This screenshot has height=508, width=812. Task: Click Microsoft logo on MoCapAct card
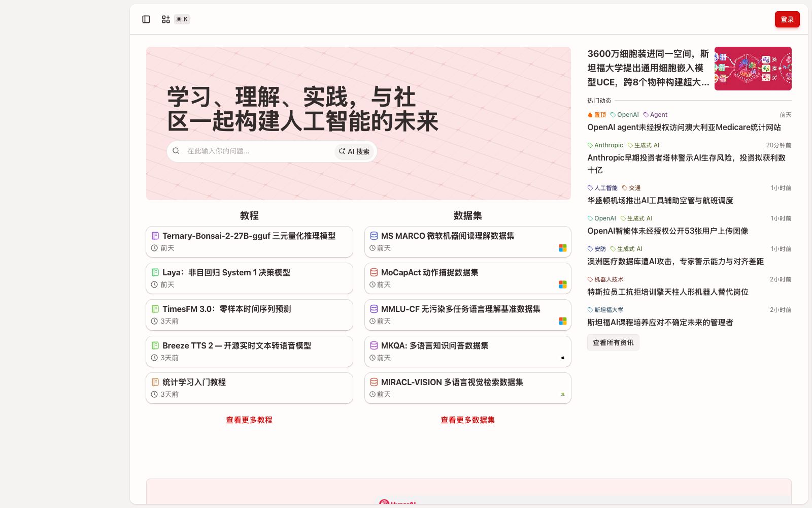[x=563, y=284]
